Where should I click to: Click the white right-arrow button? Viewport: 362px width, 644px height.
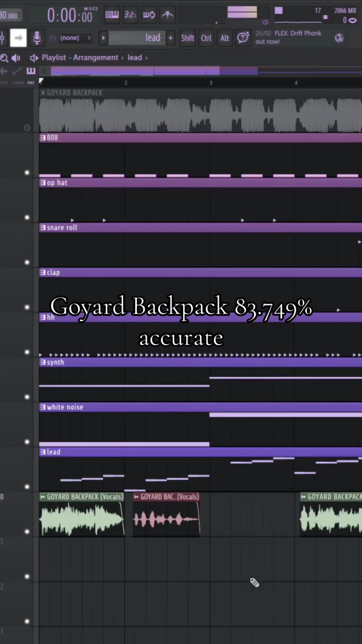point(18,38)
